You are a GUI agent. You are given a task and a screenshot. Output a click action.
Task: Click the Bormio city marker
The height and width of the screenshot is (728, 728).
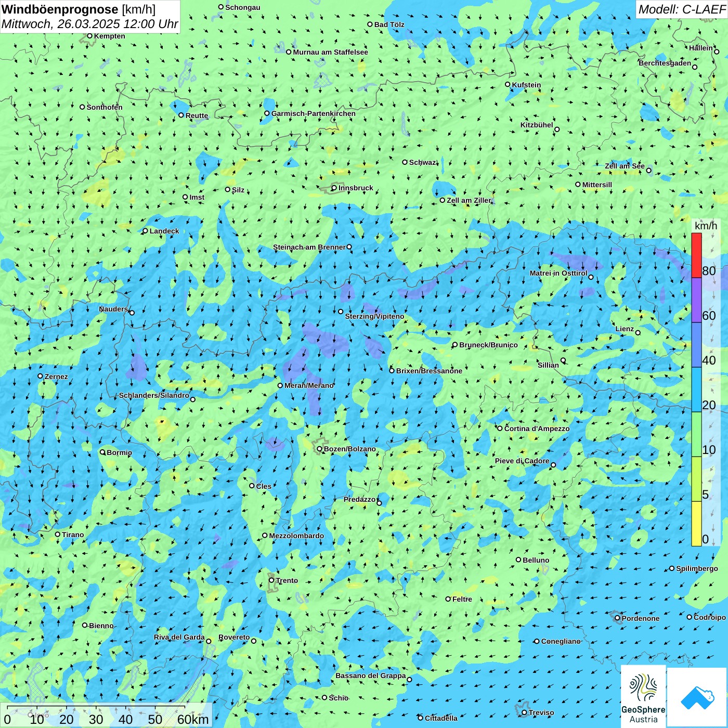tap(103, 452)
